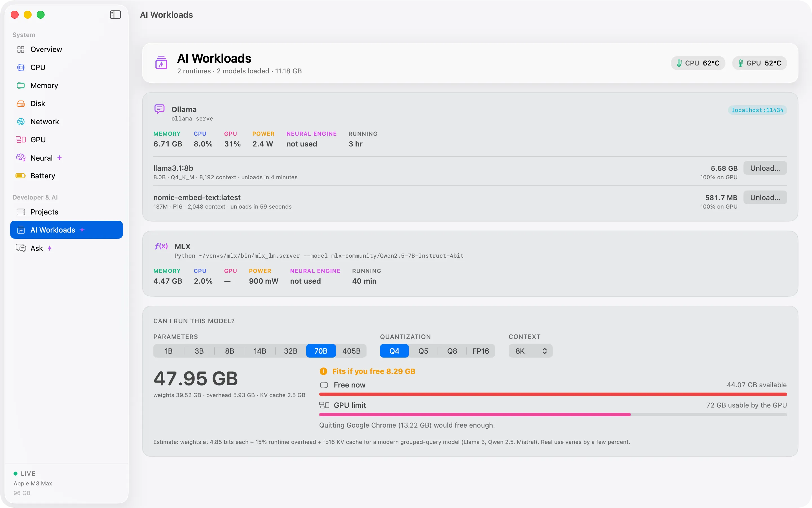Click the Ollama memory 6.71 GB value

168,144
